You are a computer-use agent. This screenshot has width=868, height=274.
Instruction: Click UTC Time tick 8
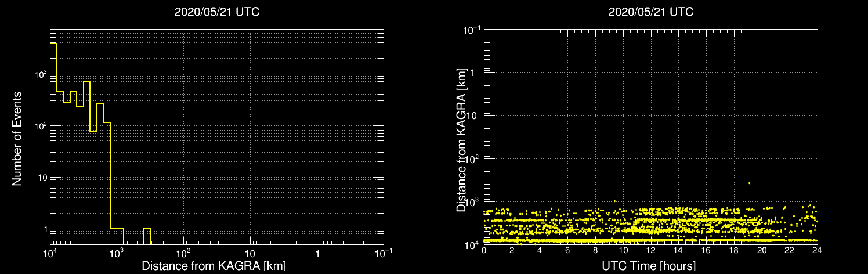coord(595,251)
